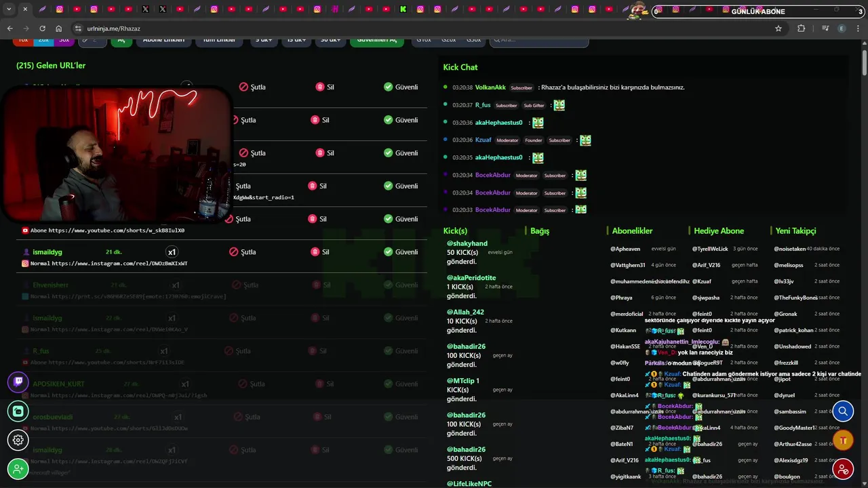The image size is (868, 488).
Task: Click the blue magnifier floating button
Action: 843,411
